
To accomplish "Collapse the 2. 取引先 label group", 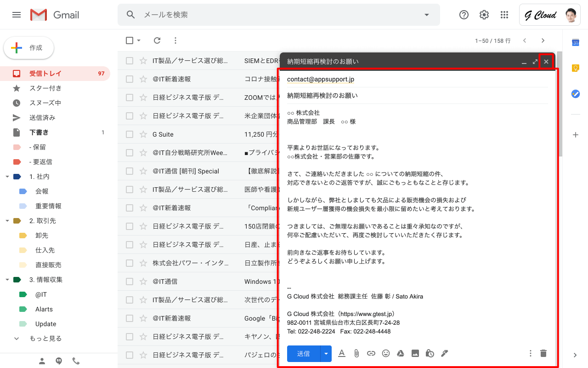I will click(x=7, y=221).
